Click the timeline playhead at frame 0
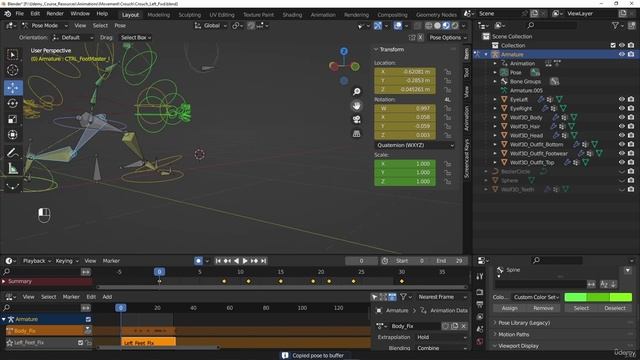Viewport: 640px width, 360px height. pos(159,272)
